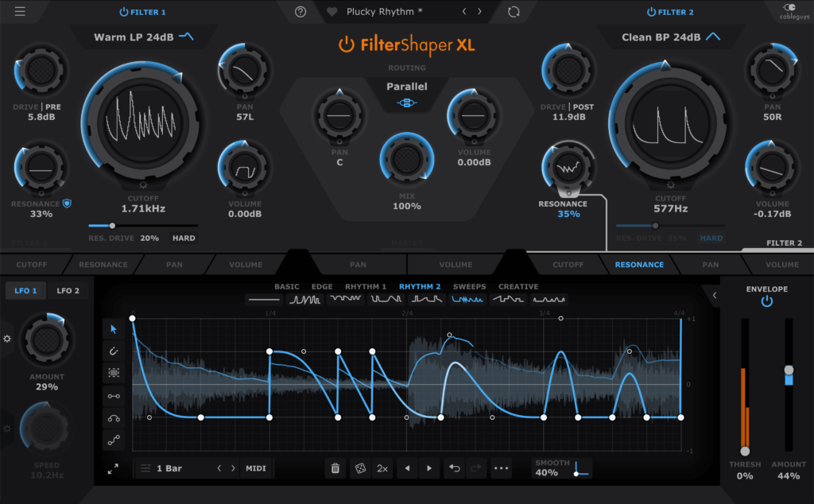
Task: Redo the waveform edit
Action: click(475, 468)
